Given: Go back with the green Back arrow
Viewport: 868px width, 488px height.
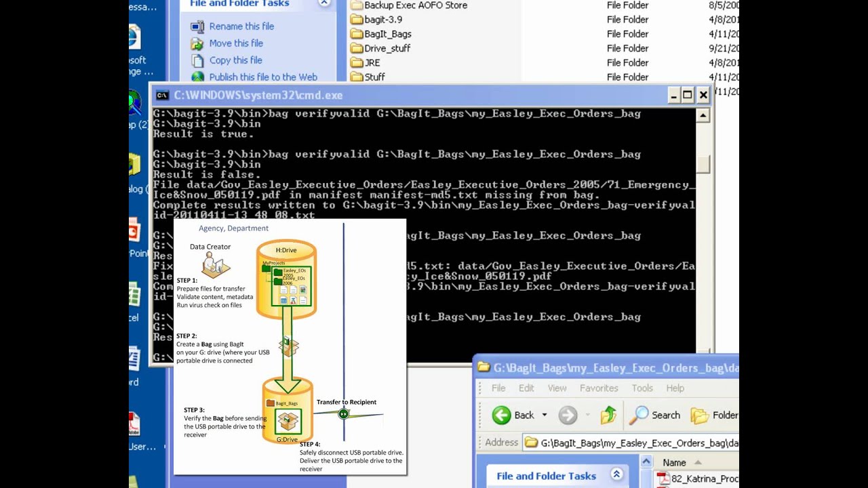Looking at the screenshot, I should point(502,415).
